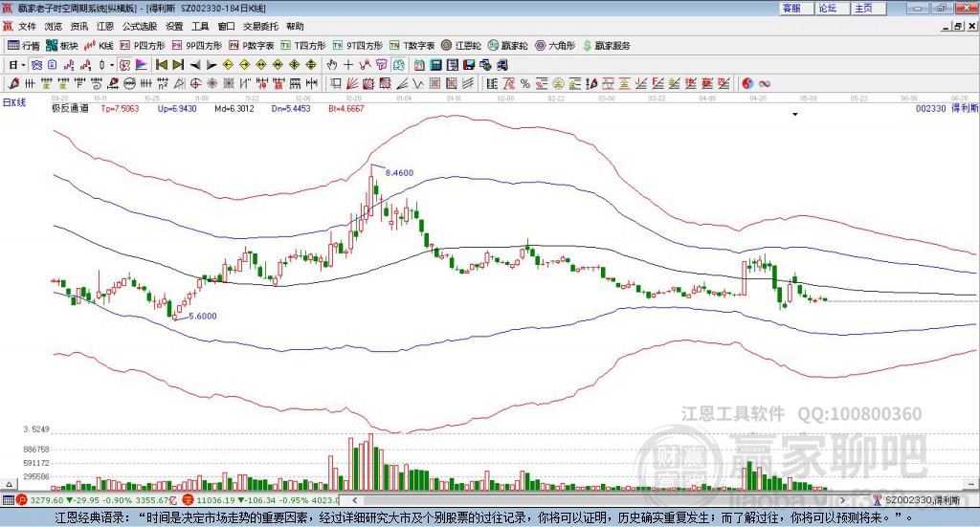Open the 交易委托 menu
980x527 pixels.
tap(260, 26)
